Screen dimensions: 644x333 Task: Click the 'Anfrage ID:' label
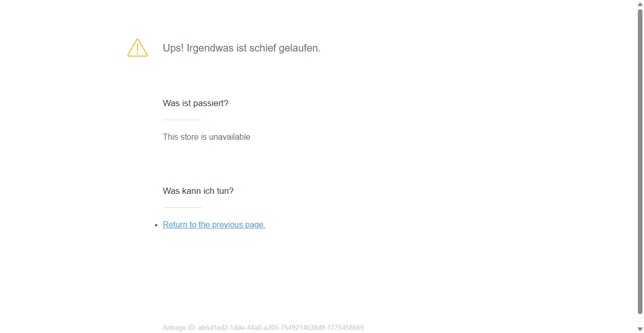pos(179,327)
